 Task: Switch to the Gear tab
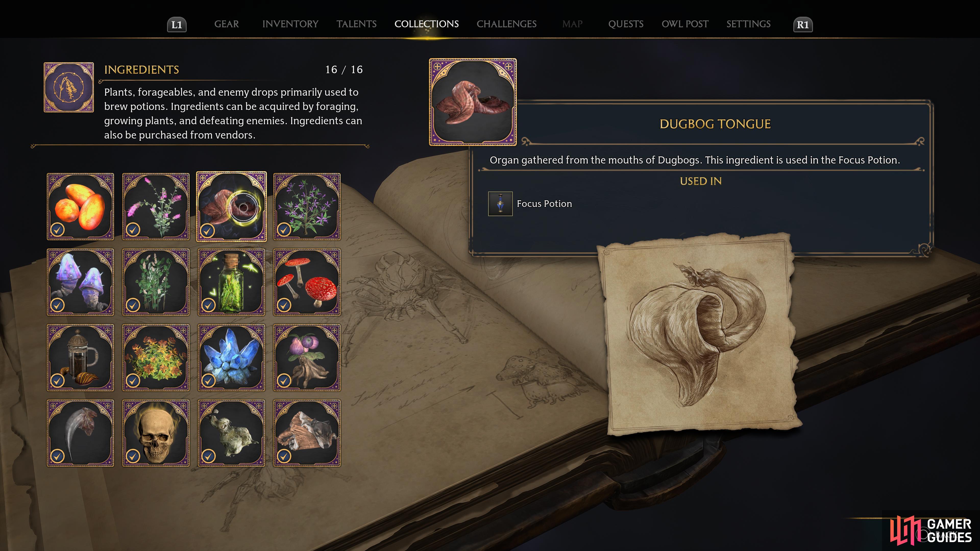pyautogui.click(x=226, y=24)
